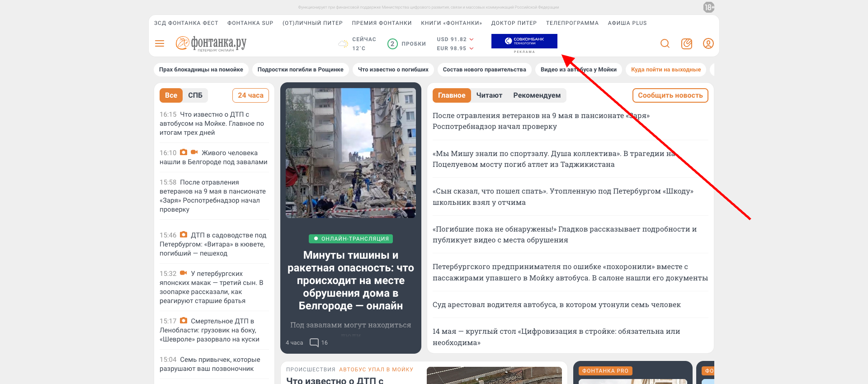Viewport: 868px width, 384px height.
Task: Toggle the 'СПБ' news filter
Action: [x=195, y=95]
